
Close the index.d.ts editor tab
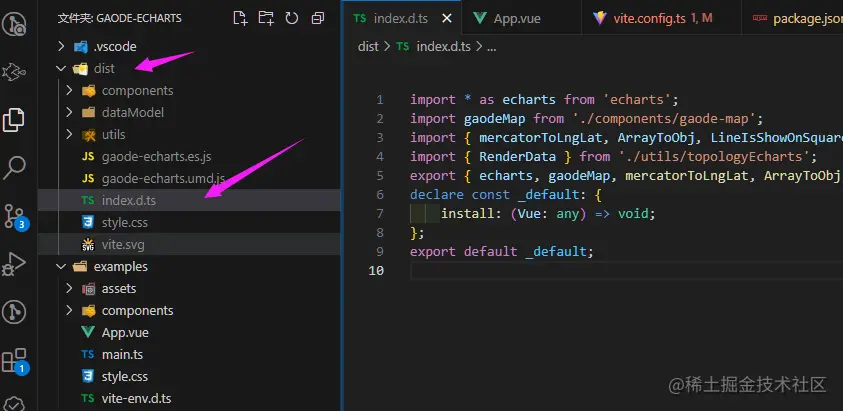coord(447,18)
